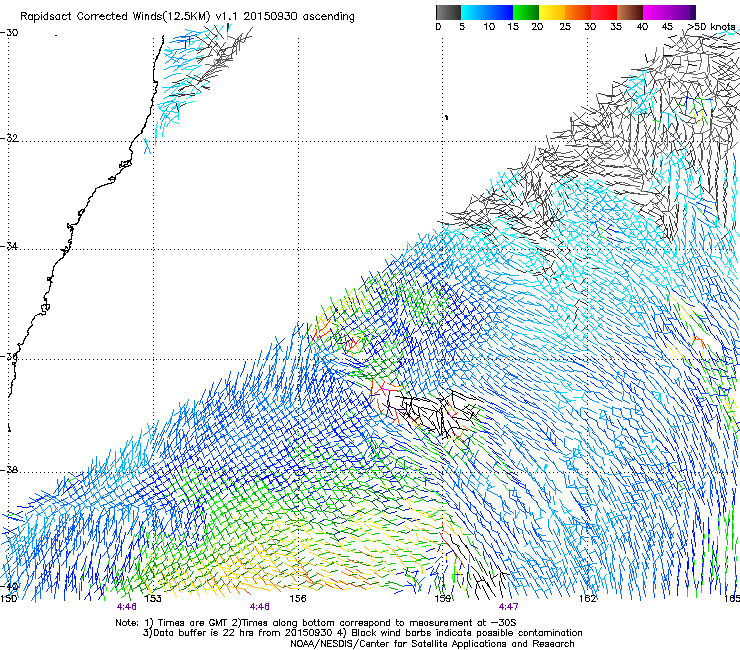Click the '4:46' time label between 150 and 153
This screenshot has height=650, width=740.
127,607
